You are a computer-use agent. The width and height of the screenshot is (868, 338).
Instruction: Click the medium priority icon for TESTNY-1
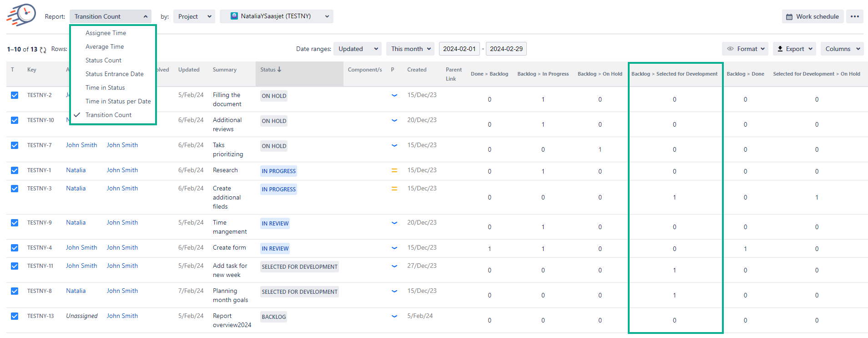[x=394, y=170]
